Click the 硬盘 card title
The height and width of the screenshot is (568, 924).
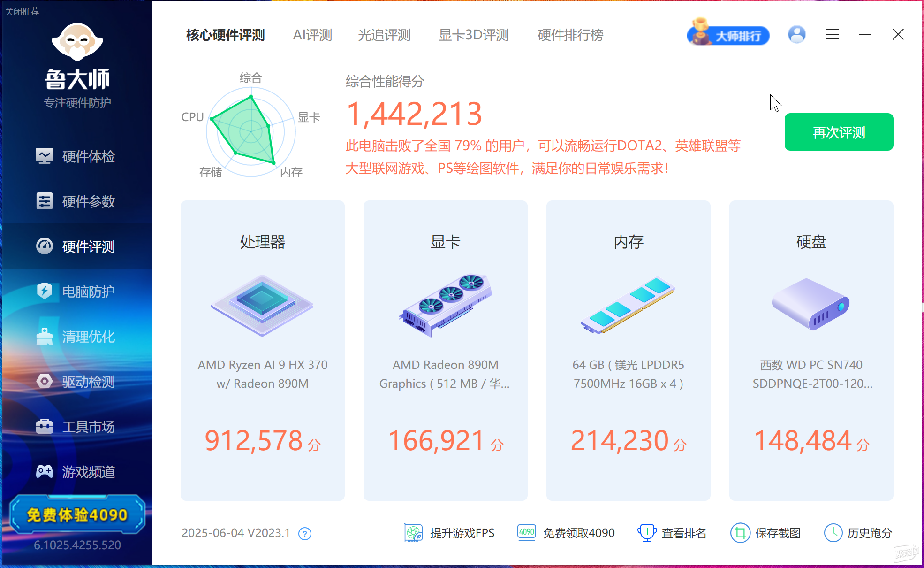(x=811, y=242)
